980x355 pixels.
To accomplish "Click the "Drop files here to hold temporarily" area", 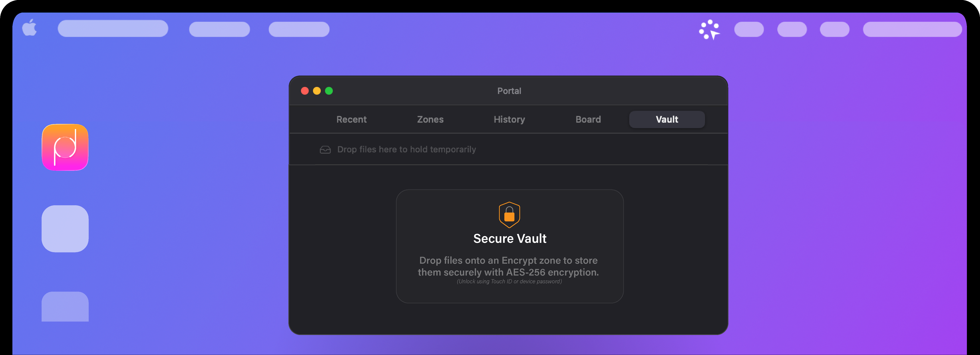I will click(x=406, y=150).
